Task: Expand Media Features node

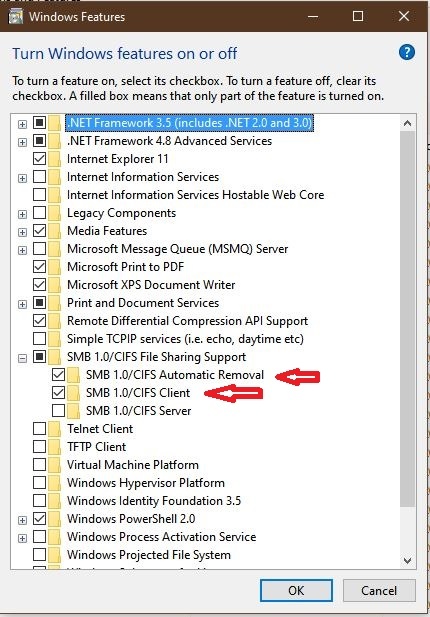Action: click(x=22, y=233)
